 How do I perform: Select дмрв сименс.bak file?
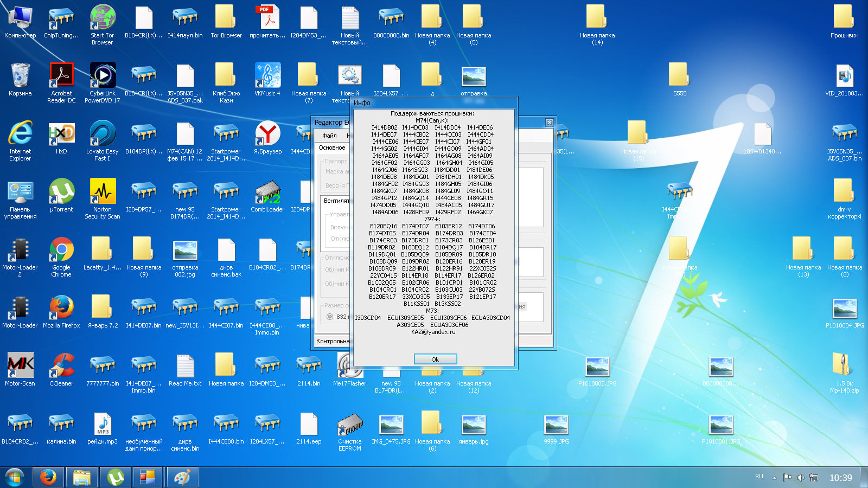(x=226, y=256)
